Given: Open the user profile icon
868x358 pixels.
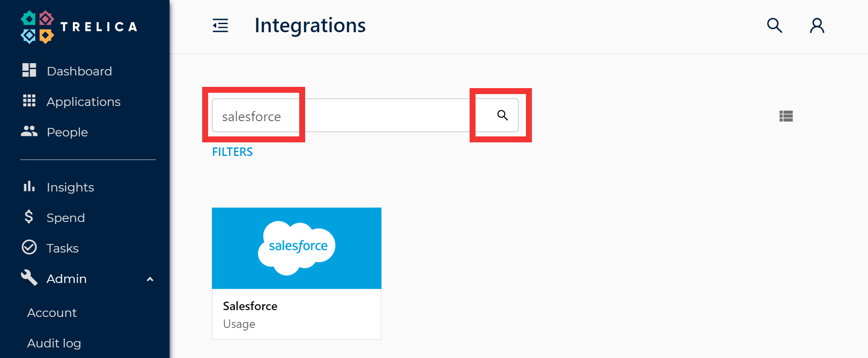Looking at the screenshot, I should (x=817, y=25).
